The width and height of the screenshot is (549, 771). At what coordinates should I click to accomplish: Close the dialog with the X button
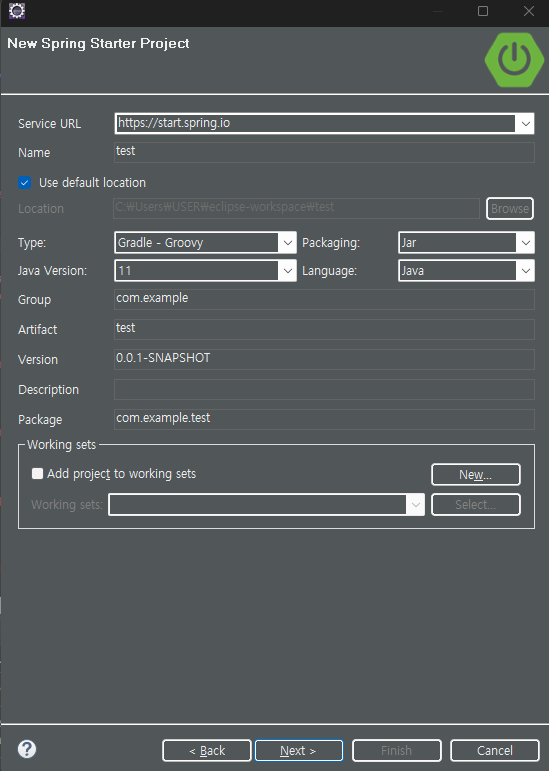tap(529, 11)
